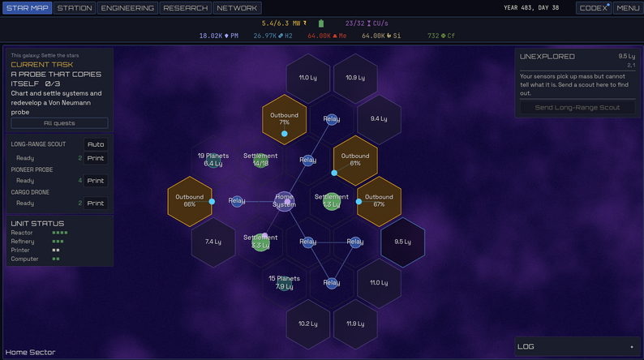The width and height of the screenshot is (644, 360).
Task: Click the Refinery status indicators
Action: pos(58,242)
